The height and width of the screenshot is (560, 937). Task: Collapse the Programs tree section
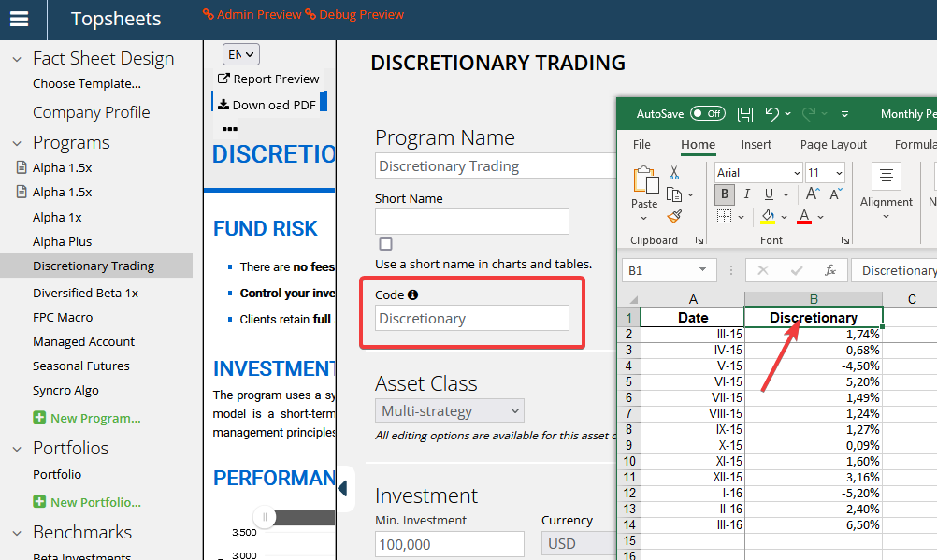tap(18, 143)
